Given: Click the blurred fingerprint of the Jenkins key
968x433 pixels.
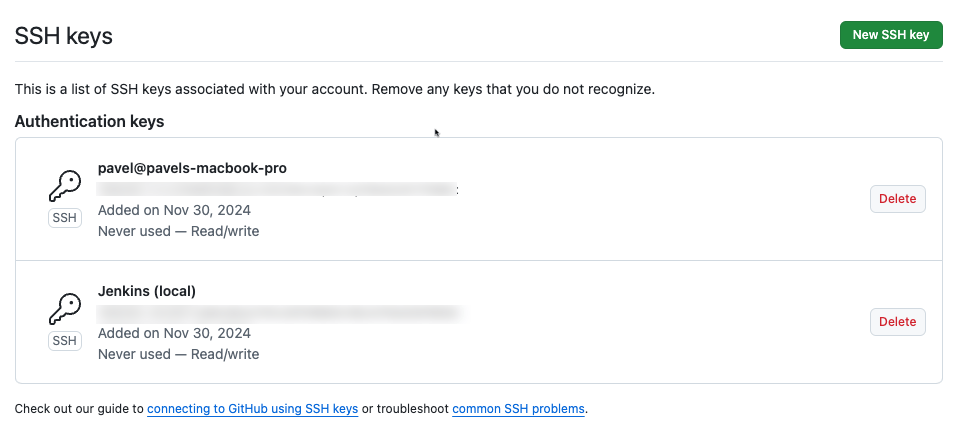Looking at the screenshot, I should click(x=281, y=313).
